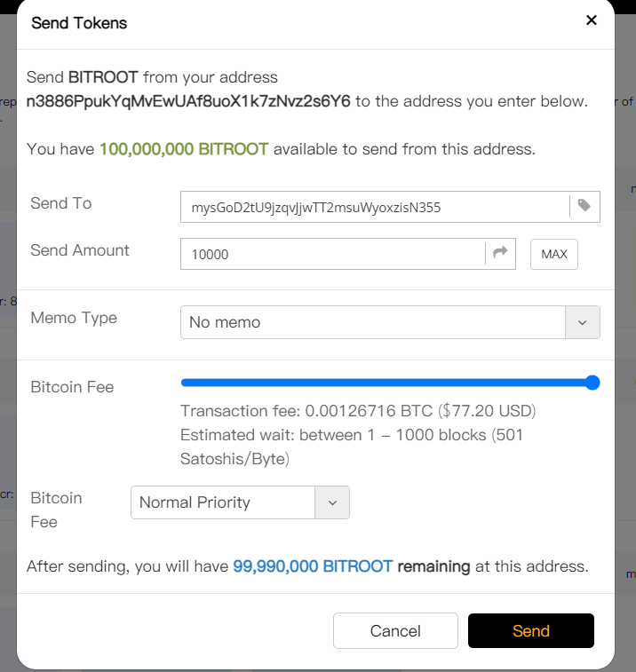Open the No memo dropdown
Viewport: 636px width, 672px height.
coord(373,322)
